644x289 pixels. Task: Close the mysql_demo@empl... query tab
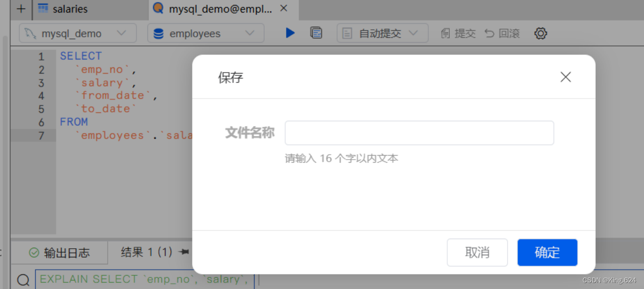(284, 9)
